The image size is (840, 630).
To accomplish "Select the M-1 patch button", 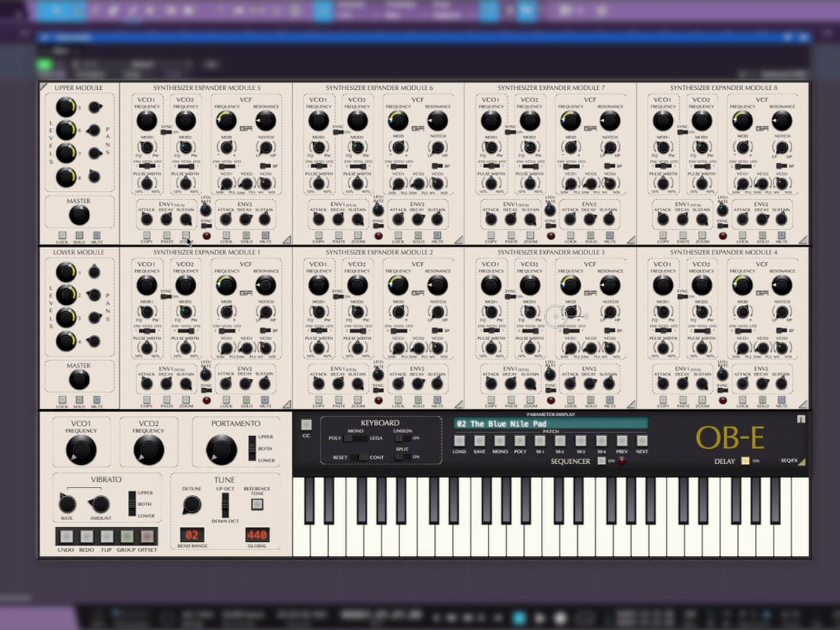I will coord(540,441).
